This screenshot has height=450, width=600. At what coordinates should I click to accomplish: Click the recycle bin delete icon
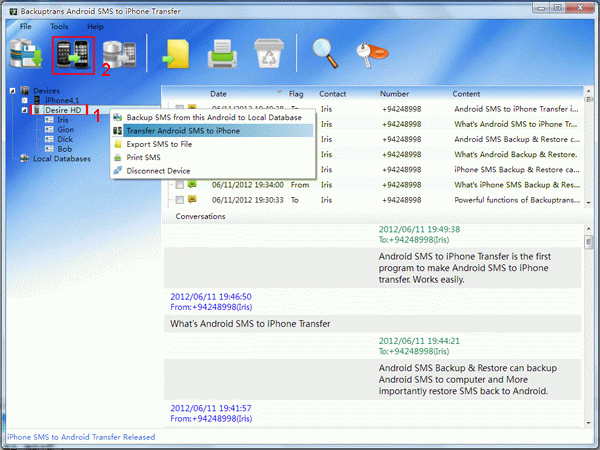pyautogui.click(x=273, y=57)
